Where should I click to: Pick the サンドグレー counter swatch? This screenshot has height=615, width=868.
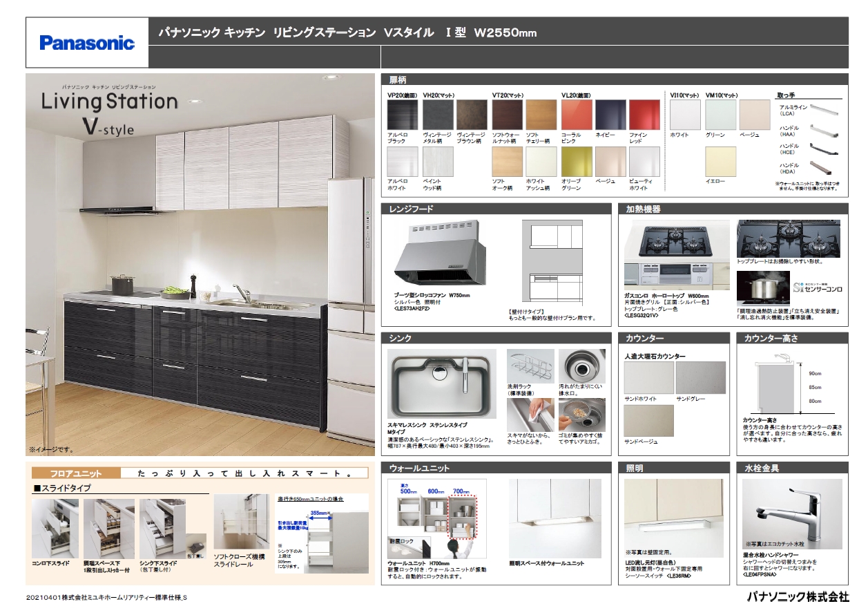pos(701,379)
